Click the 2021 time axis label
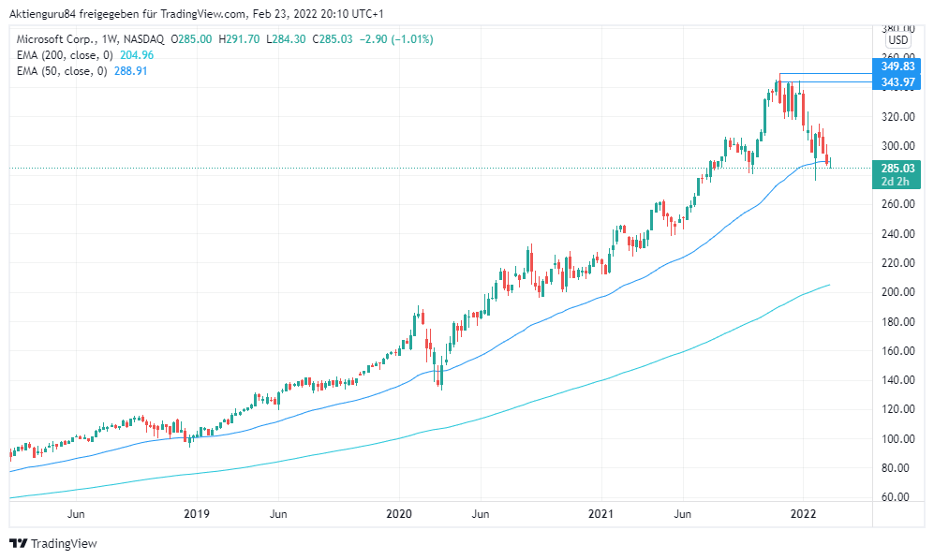Screen dimensions: 934x560 (x=600, y=513)
